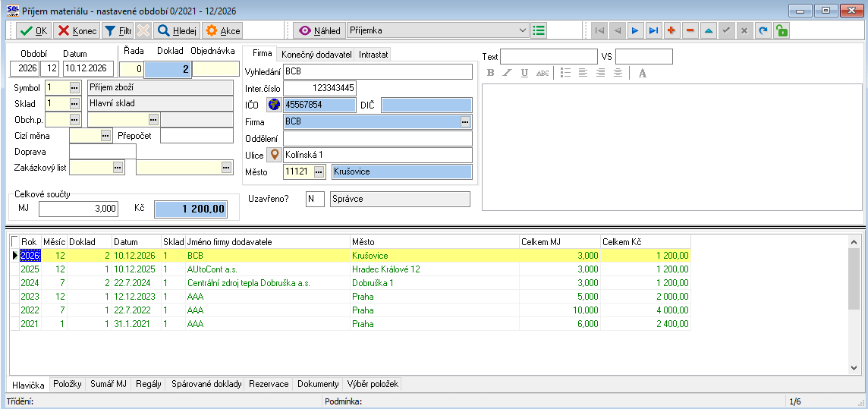The width and height of the screenshot is (868, 409).
Task: Go to the first record navigator icon
Action: tap(599, 30)
